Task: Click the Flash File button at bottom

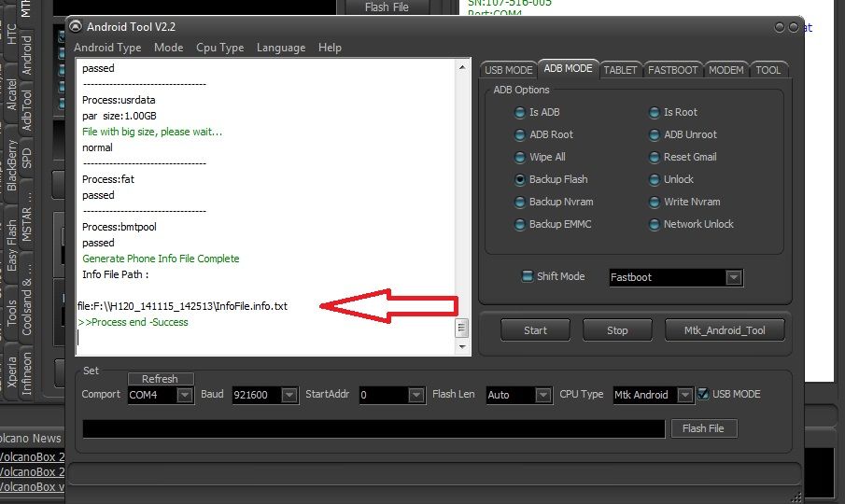Action: (x=704, y=428)
